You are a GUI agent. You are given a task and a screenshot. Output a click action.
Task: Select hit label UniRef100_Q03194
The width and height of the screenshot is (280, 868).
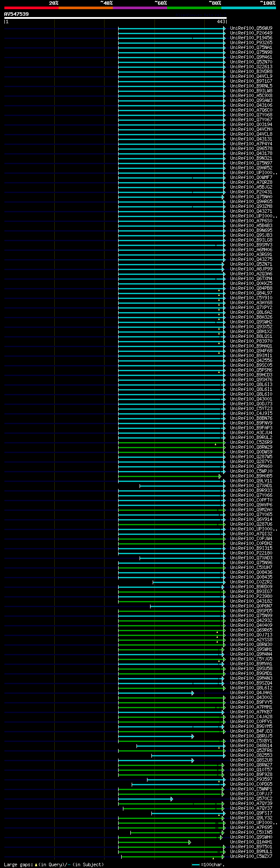[x=251, y=125]
